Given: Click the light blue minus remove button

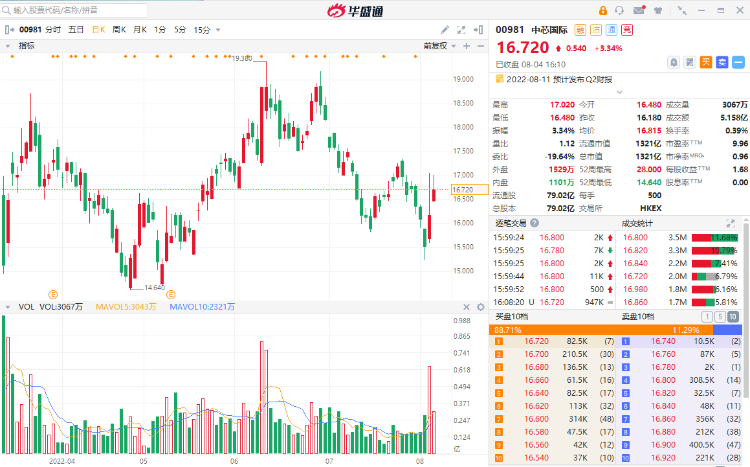Looking at the screenshot, I should pos(739,62).
